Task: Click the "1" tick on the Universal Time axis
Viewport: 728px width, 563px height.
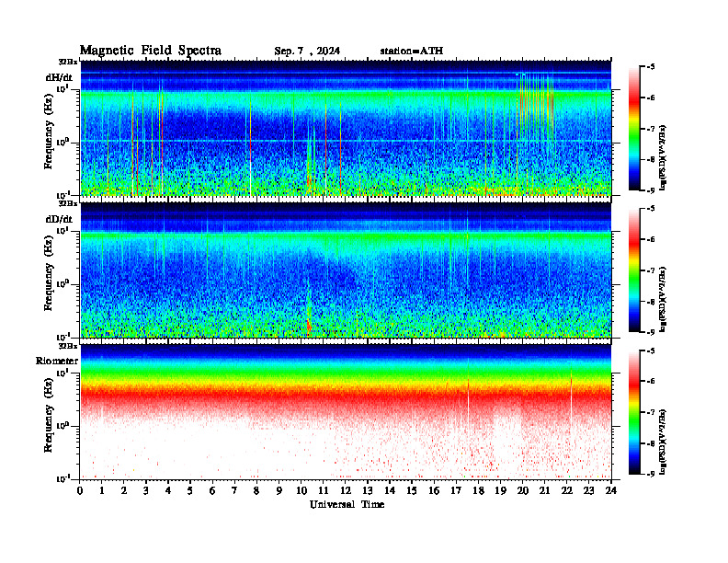Action: 102,491
